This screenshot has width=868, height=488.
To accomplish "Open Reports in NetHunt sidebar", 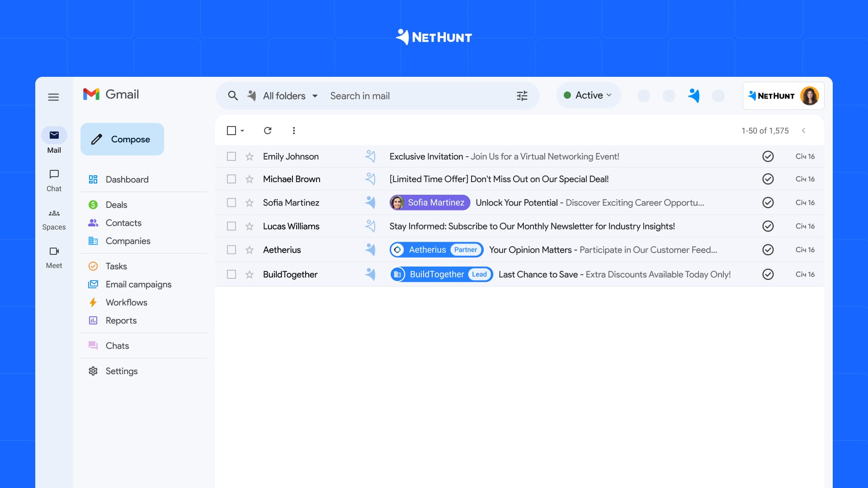I will [121, 320].
